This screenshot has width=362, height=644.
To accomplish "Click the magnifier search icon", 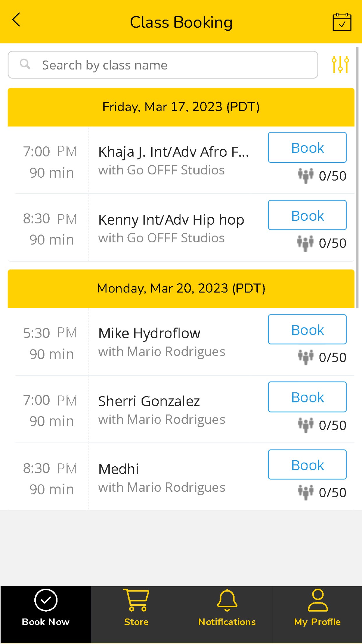I will tap(25, 64).
